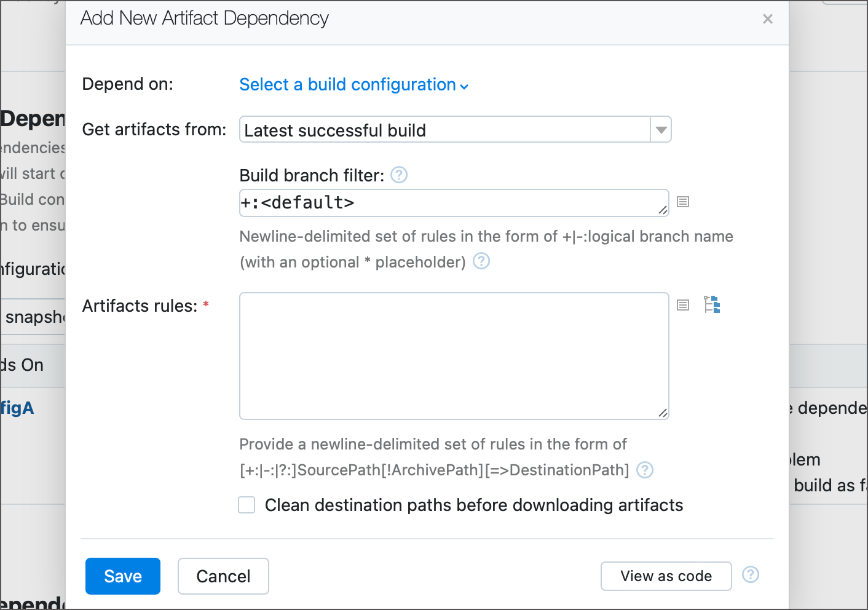Enable Clean destination paths before downloading artifacts
The image size is (868, 610).
point(246,504)
